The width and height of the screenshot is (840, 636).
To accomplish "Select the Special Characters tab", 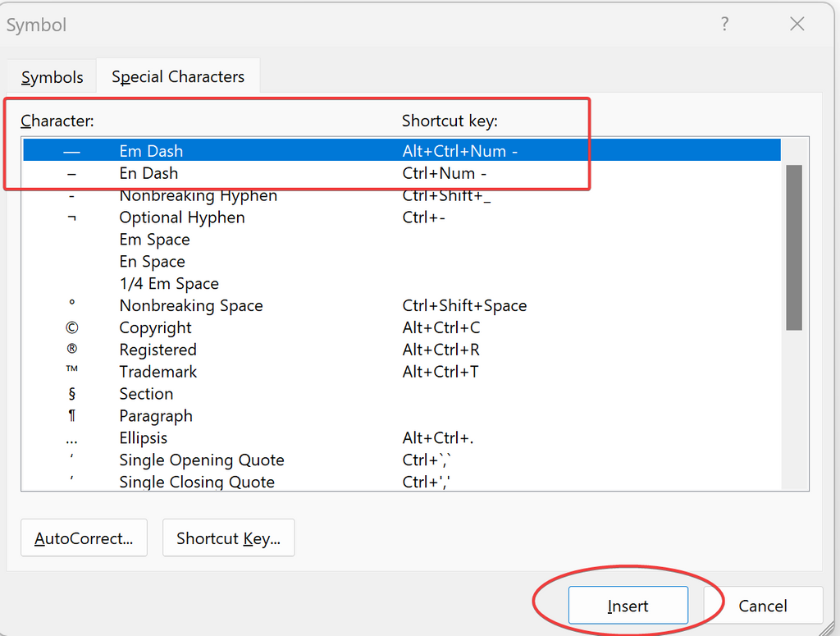I will tap(178, 77).
